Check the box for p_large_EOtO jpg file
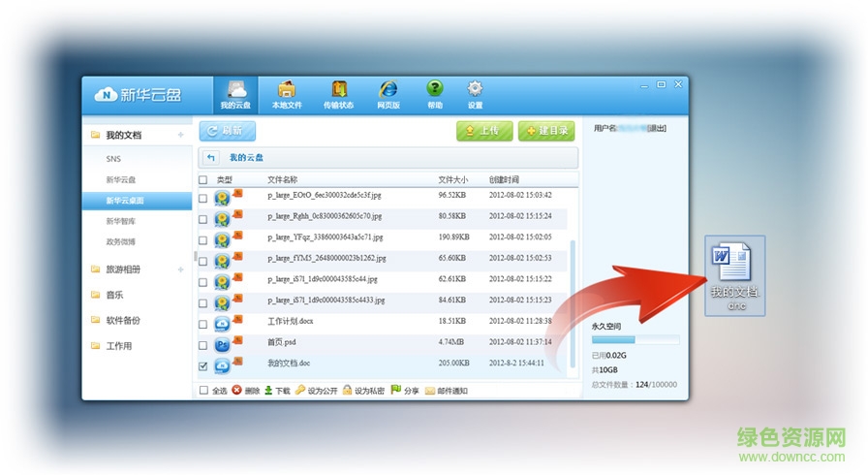Viewport: 868px width, 475px height. [203, 198]
